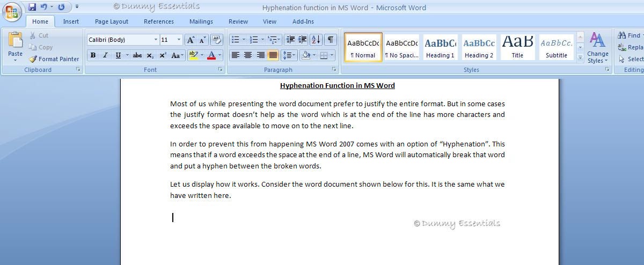Toggle strikethrough formatting
The width and height of the screenshot is (644, 265).
click(x=137, y=55)
